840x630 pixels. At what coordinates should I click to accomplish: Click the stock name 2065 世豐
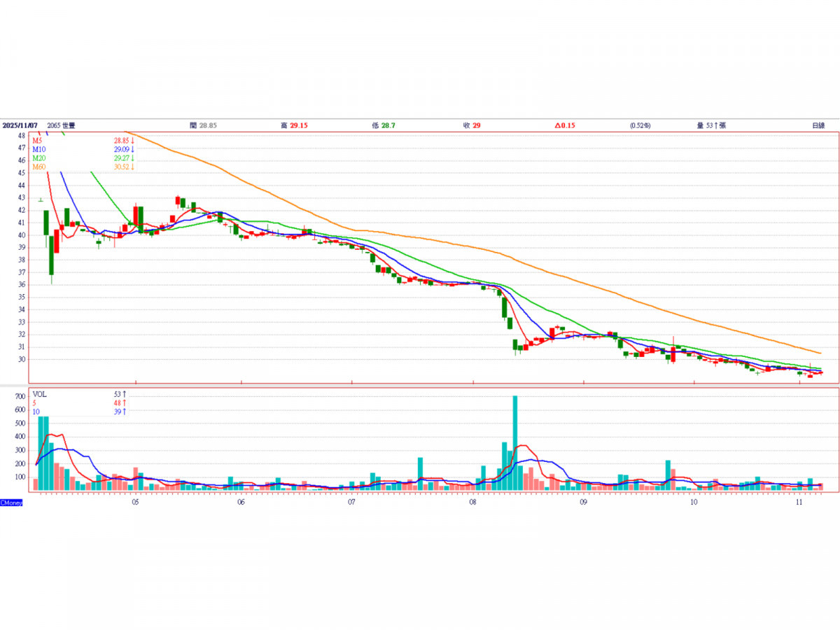point(61,125)
